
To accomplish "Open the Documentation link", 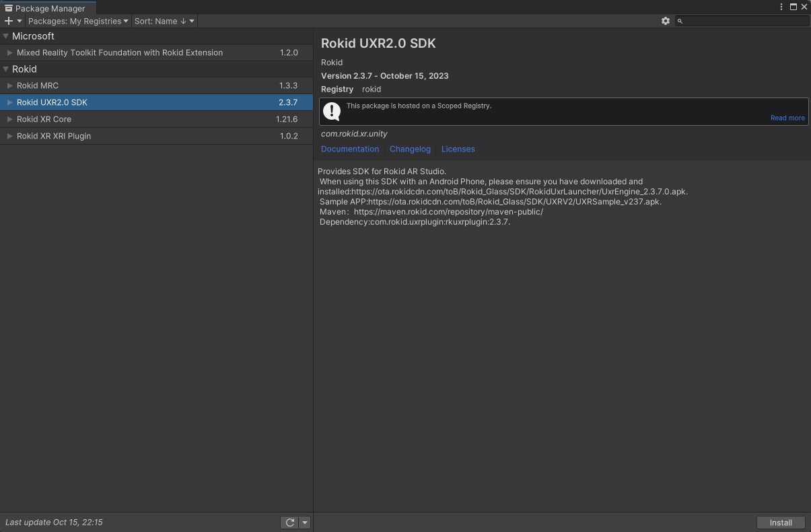I will tap(350, 149).
